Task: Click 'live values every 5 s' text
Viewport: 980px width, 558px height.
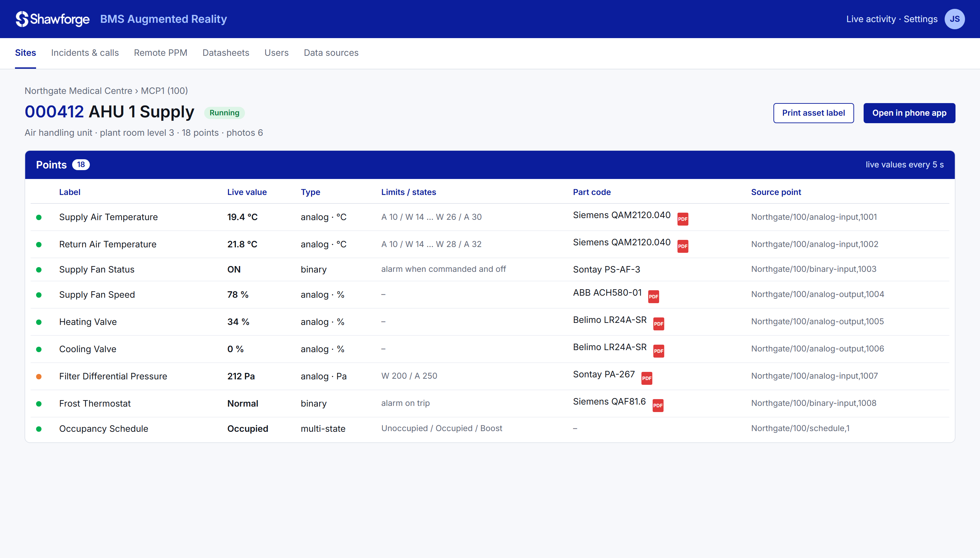Action: (x=904, y=164)
